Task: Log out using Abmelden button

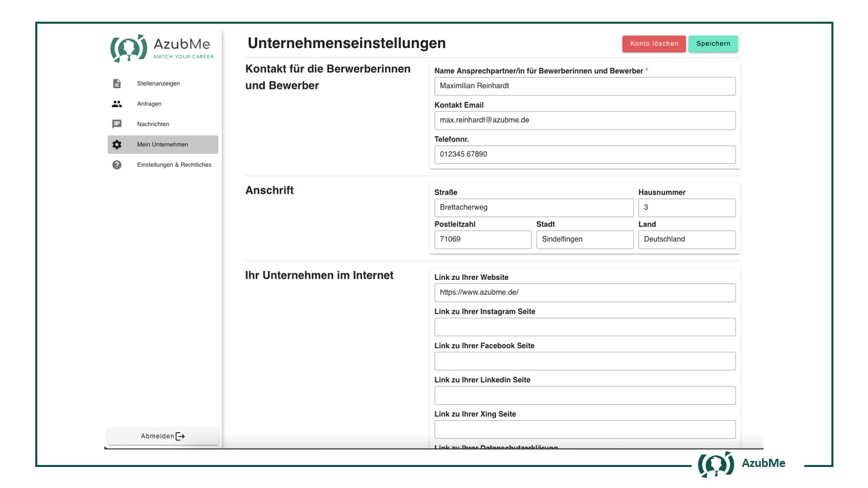Action: coord(163,436)
